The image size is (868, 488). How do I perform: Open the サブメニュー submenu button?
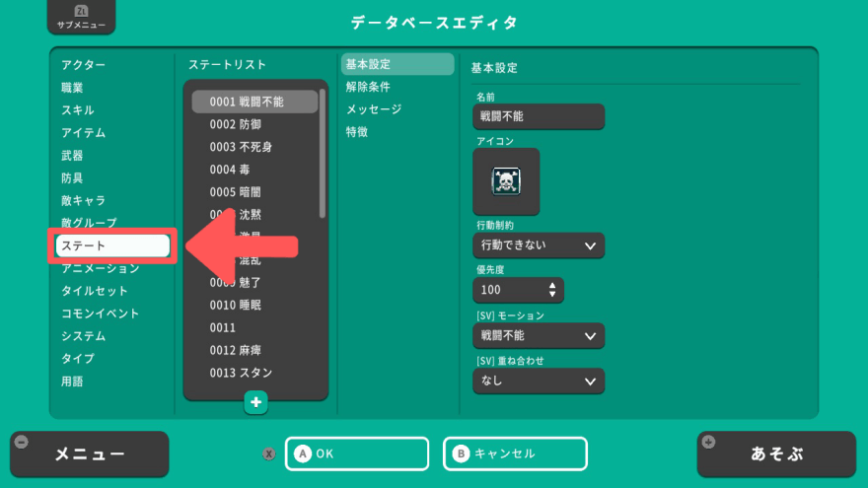point(81,17)
